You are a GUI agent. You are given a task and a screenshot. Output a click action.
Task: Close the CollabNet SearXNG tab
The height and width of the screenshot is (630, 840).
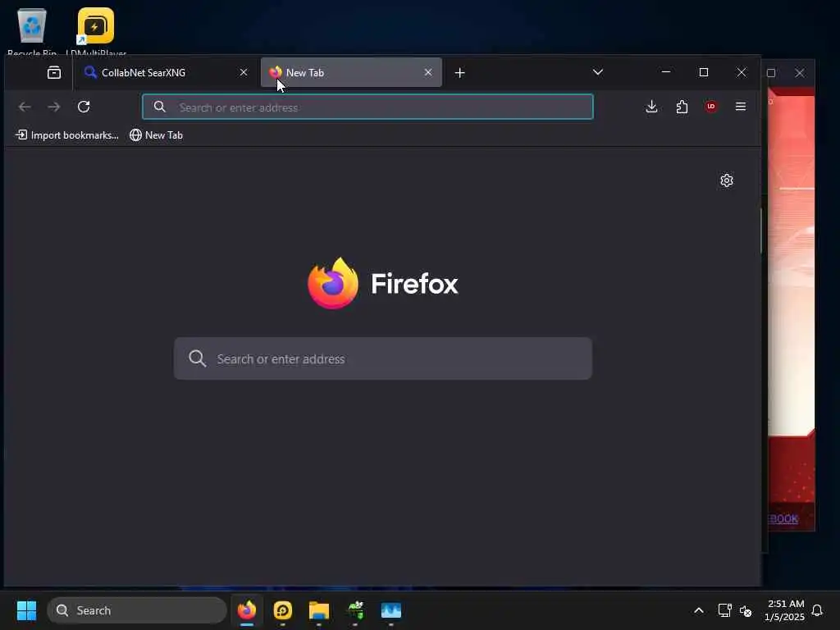click(243, 72)
